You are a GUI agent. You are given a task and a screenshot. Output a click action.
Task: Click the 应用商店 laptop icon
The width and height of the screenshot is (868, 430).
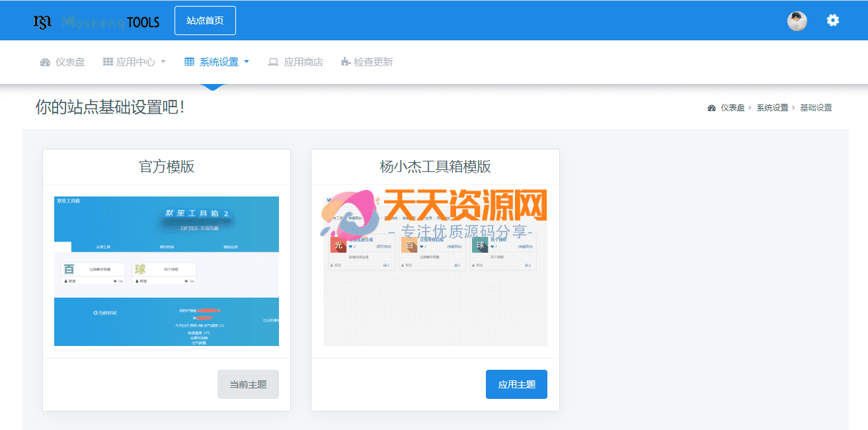[x=273, y=62]
